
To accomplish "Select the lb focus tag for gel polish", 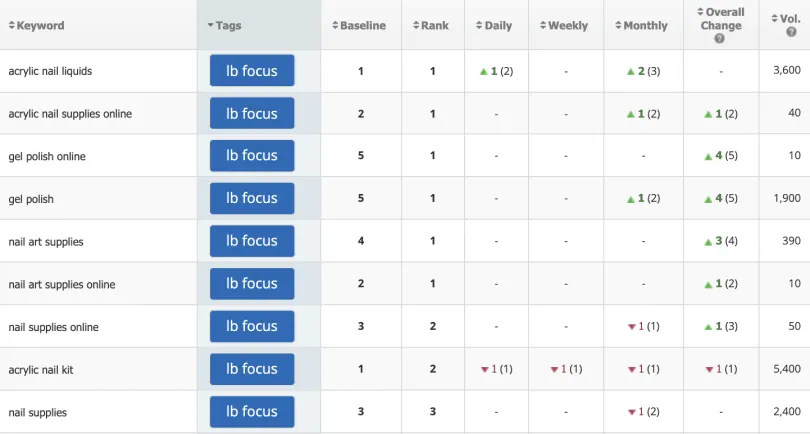I will (252, 198).
